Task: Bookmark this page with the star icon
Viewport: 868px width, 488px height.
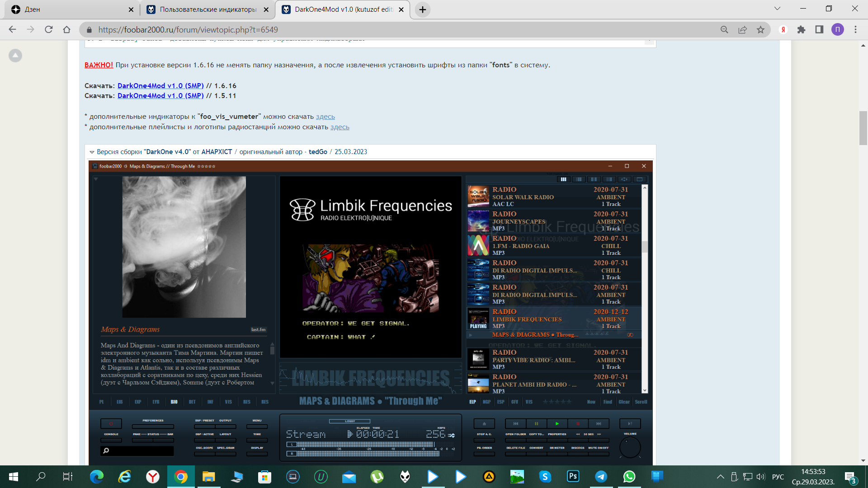Action: point(761,30)
